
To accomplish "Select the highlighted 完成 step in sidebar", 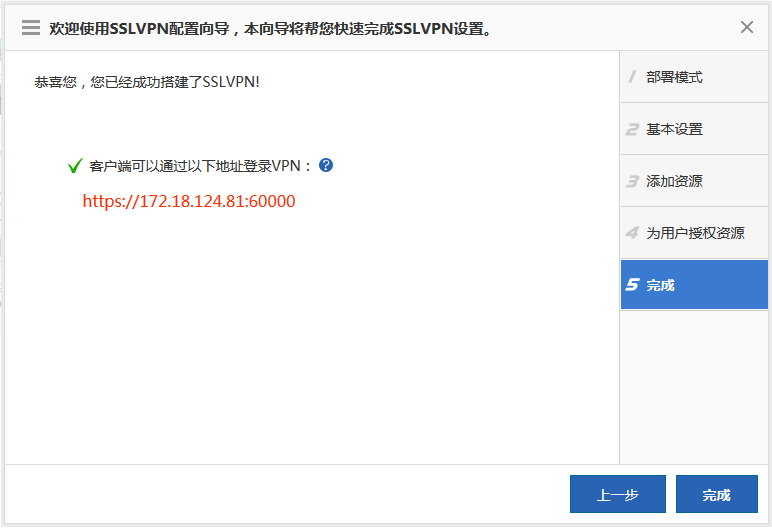I will tap(661, 285).
